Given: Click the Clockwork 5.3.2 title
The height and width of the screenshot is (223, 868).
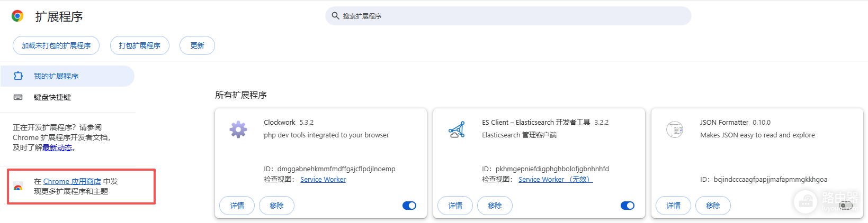Looking at the screenshot, I should 289,122.
